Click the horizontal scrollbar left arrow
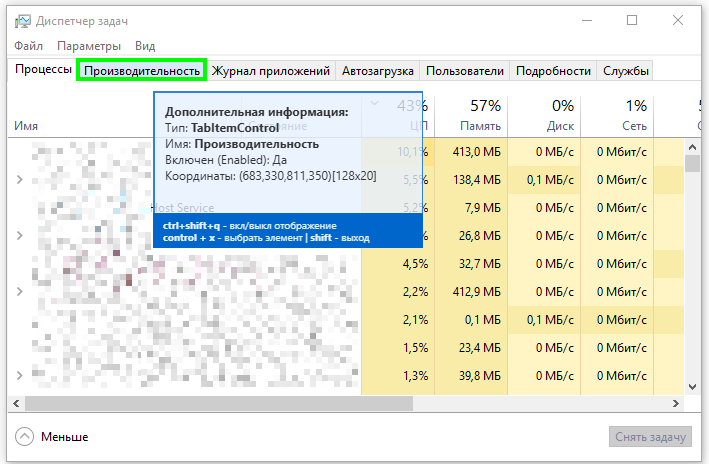Viewport: 709px width, 464px height. 17,402
